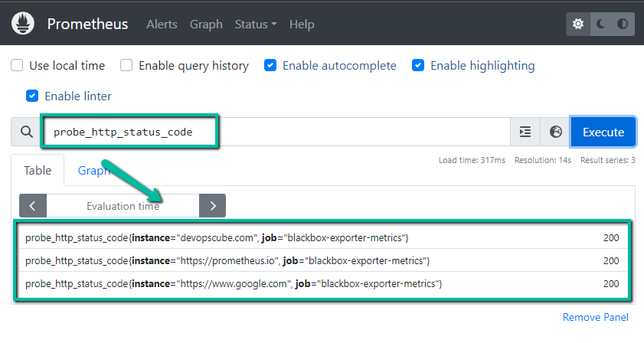Select the devopscube.com result row
The height and width of the screenshot is (343, 644).
(322, 237)
